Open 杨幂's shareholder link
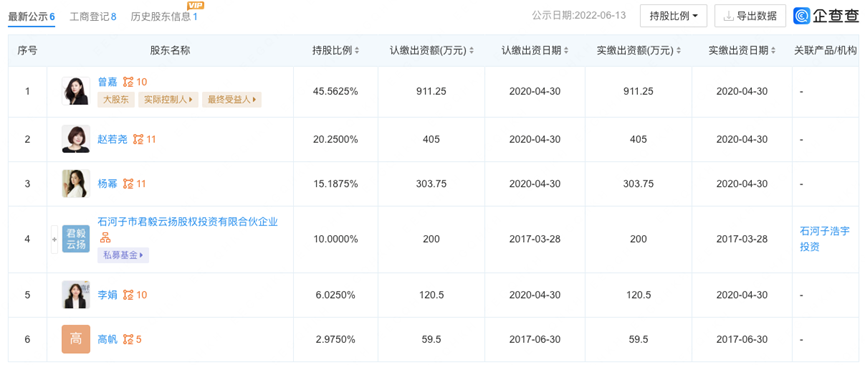The width and height of the screenshot is (865, 365). [x=108, y=184]
